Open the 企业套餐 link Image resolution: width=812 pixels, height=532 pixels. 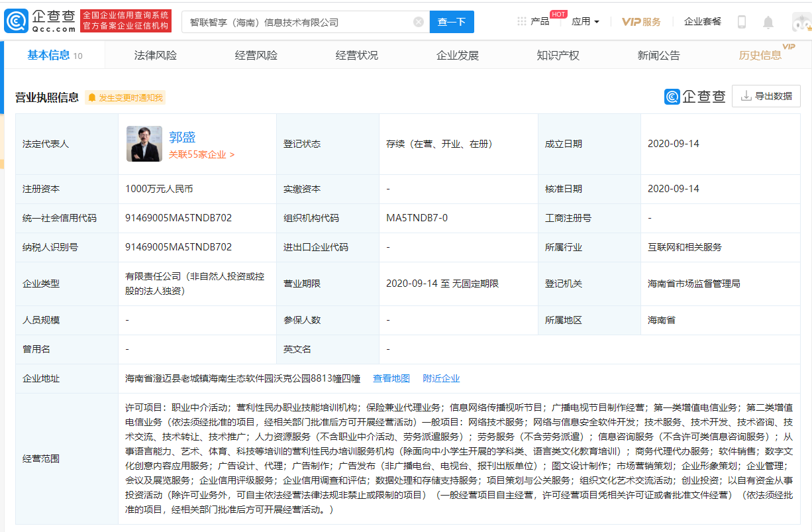coord(703,21)
